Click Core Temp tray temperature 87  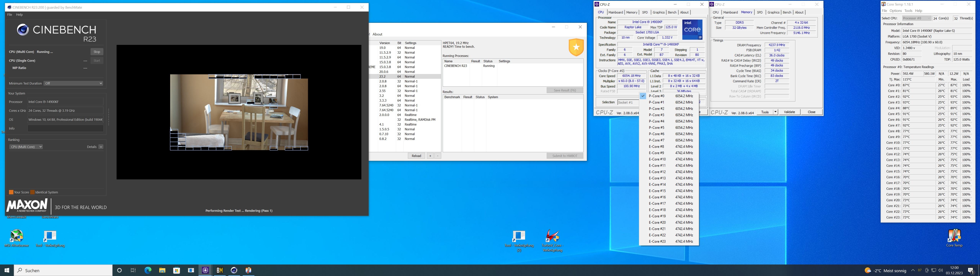click(920, 270)
